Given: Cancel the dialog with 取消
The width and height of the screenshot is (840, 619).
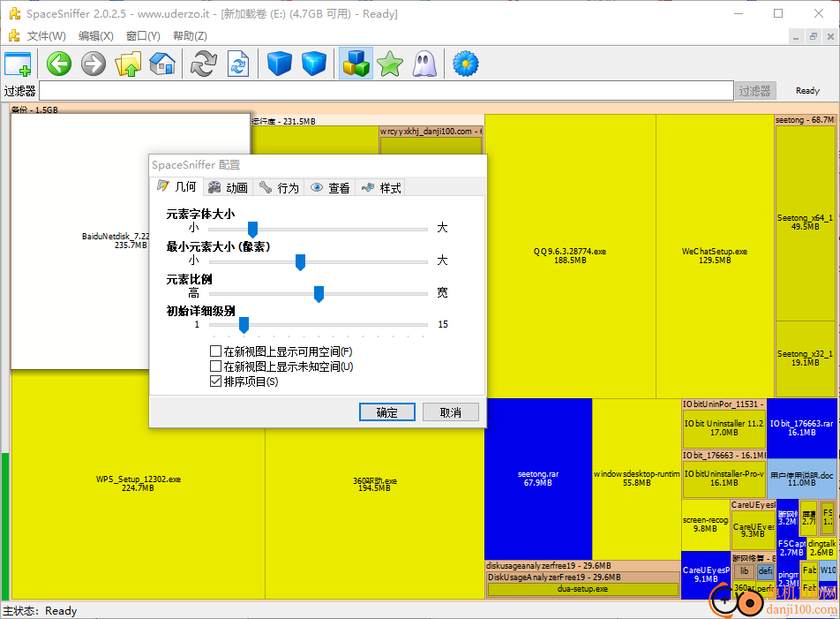Looking at the screenshot, I should [x=451, y=412].
